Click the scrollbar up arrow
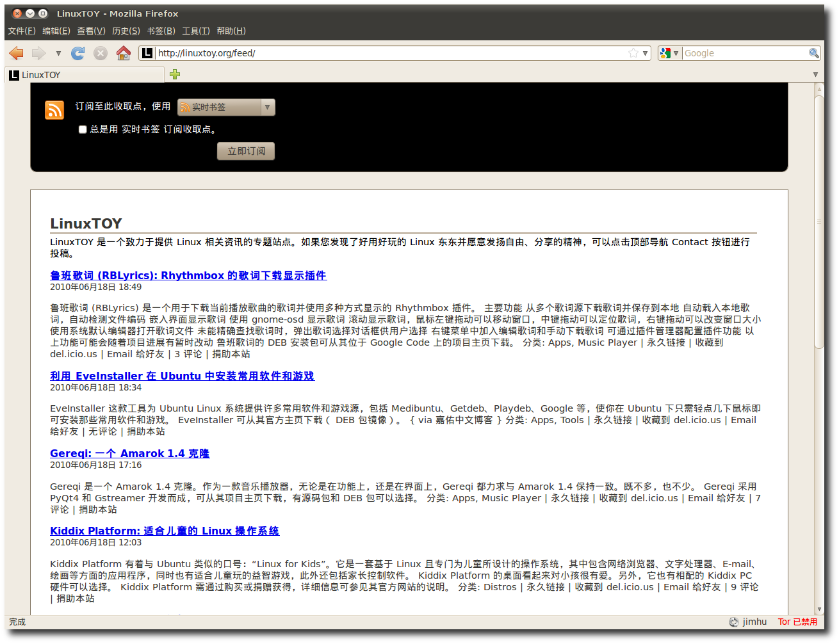The width and height of the screenshot is (839, 644). [x=819, y=89]
